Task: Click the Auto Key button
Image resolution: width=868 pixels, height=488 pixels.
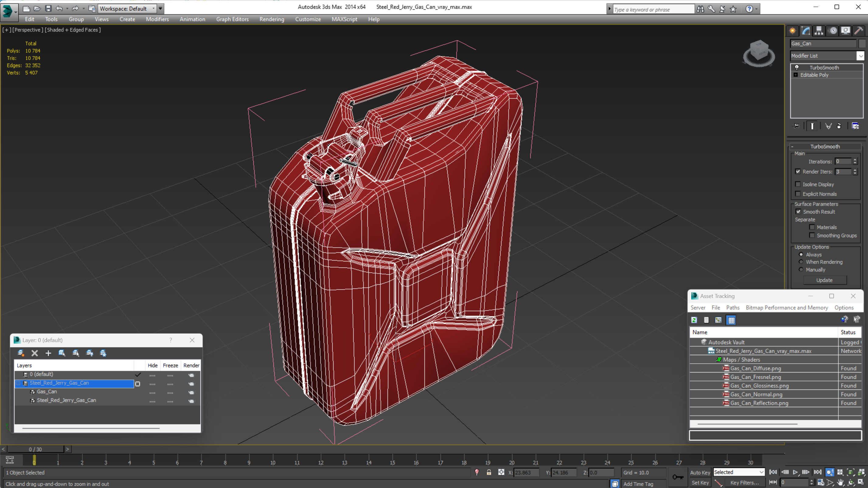Action: click(699, 472)
